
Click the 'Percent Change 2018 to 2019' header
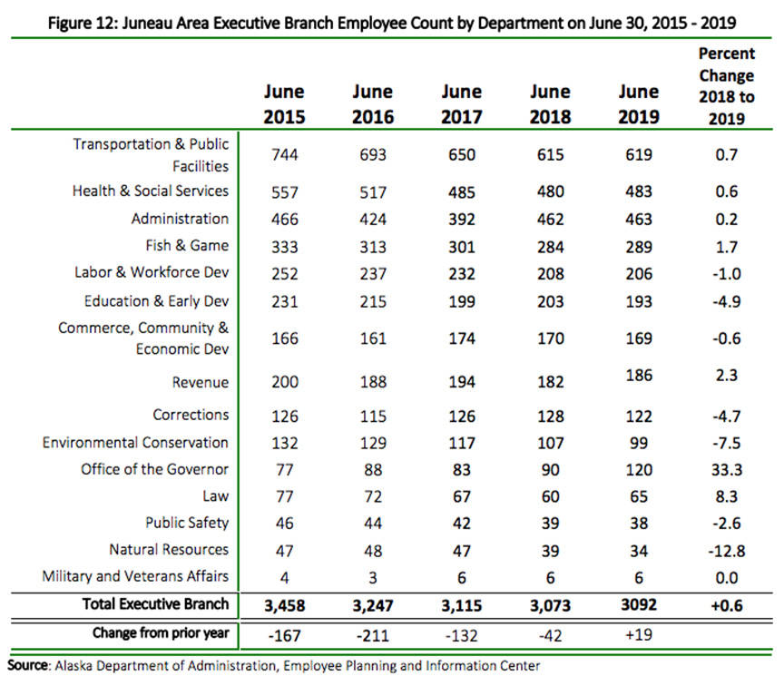[x=727, y=88]
